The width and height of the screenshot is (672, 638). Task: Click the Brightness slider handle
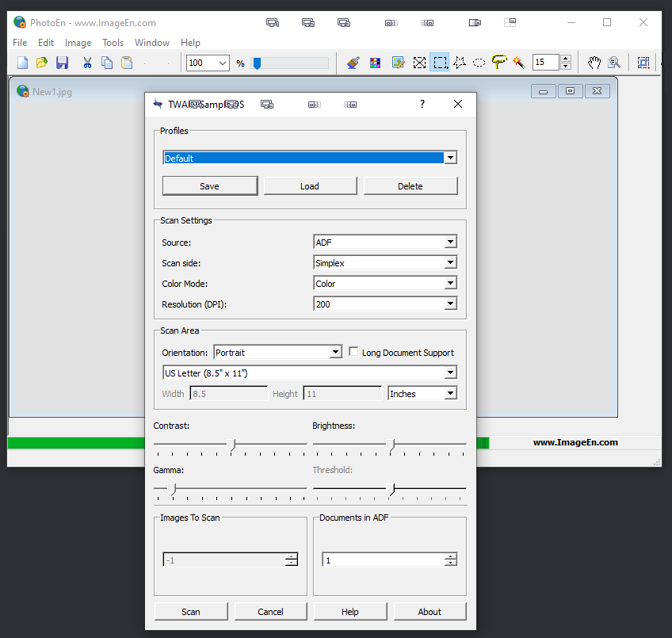point(391,445)
